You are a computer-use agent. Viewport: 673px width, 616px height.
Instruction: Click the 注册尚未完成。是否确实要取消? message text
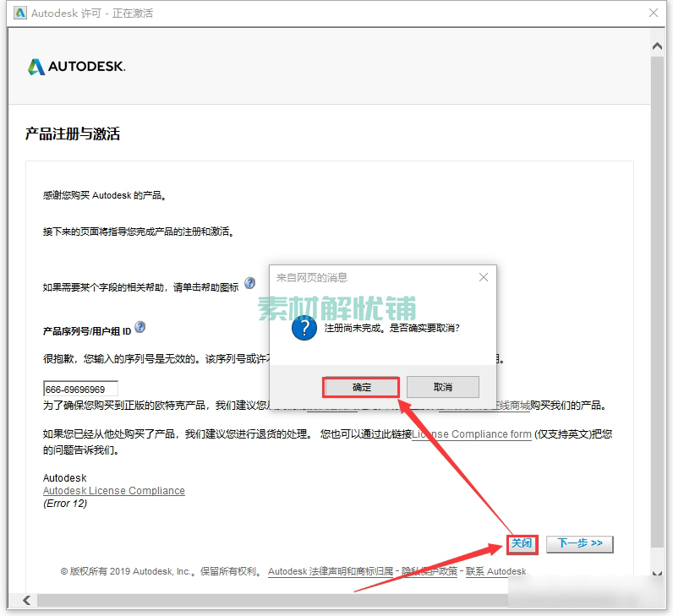(x=391, y=328)
